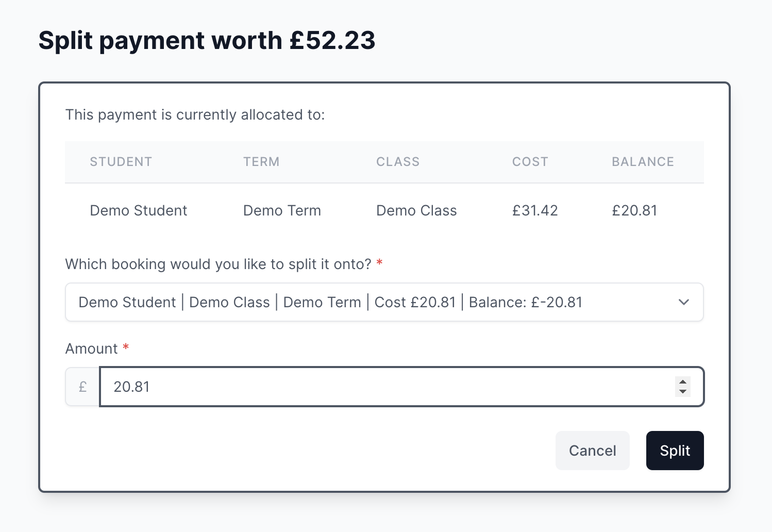Click the CLASS column header
Image resolution: width=772 pixels, height=532 pixels.
(x=398, y=161)
